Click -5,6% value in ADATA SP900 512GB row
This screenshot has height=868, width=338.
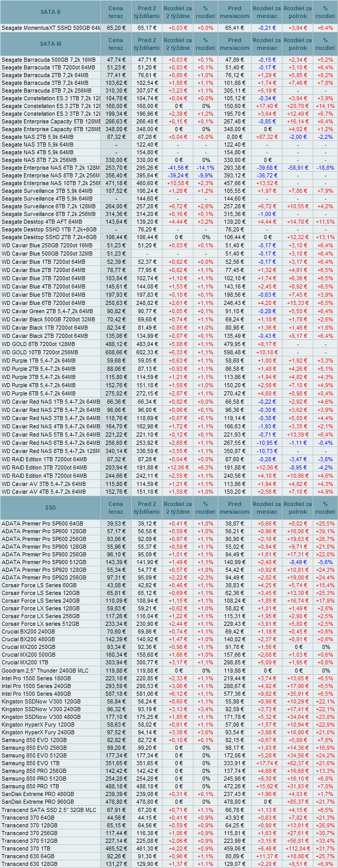pos(326,562)
